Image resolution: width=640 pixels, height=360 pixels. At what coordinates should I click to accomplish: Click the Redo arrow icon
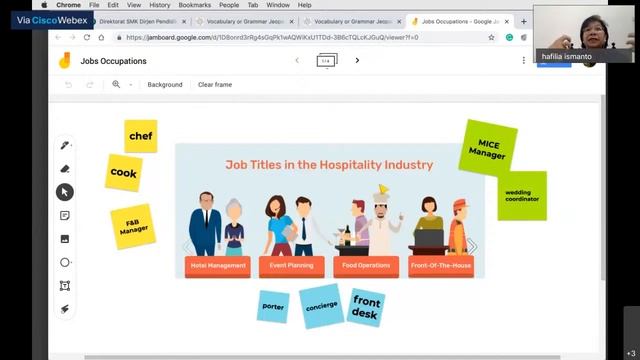(x=90, y=84)
